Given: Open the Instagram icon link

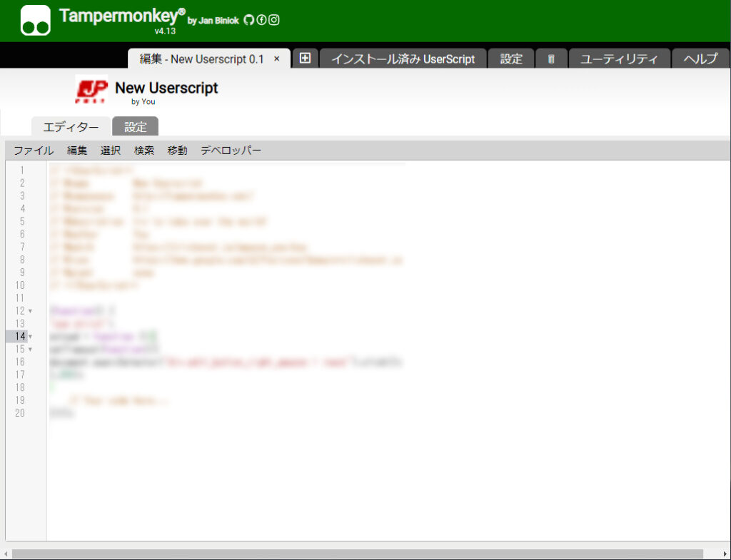Looking at the screenshot, I should click(274, 19).
